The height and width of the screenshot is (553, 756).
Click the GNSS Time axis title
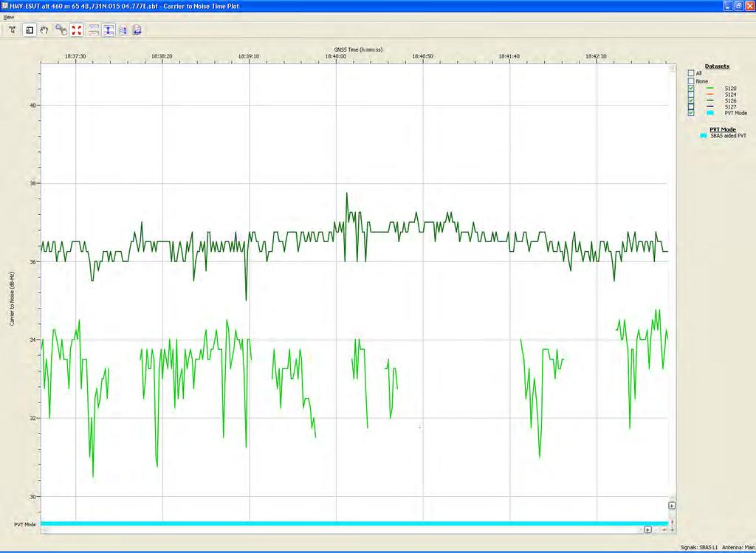[358, 49]
